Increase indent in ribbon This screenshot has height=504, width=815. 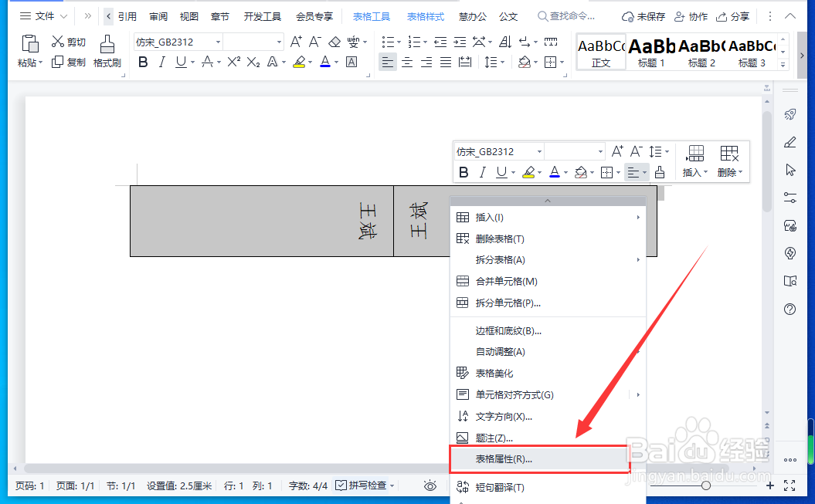(460, 42)
